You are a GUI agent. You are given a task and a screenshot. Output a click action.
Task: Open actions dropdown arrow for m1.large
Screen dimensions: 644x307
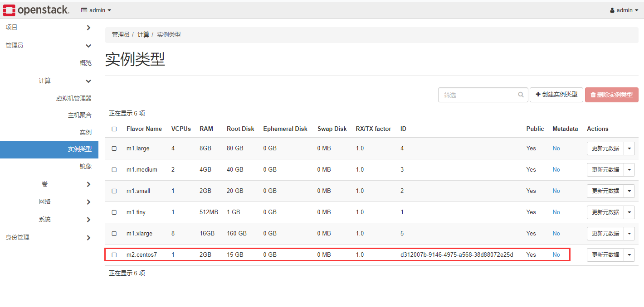click(629, 149)
